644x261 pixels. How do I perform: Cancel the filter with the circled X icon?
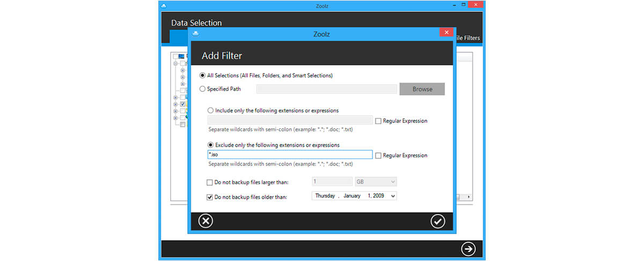coord(206,221)
